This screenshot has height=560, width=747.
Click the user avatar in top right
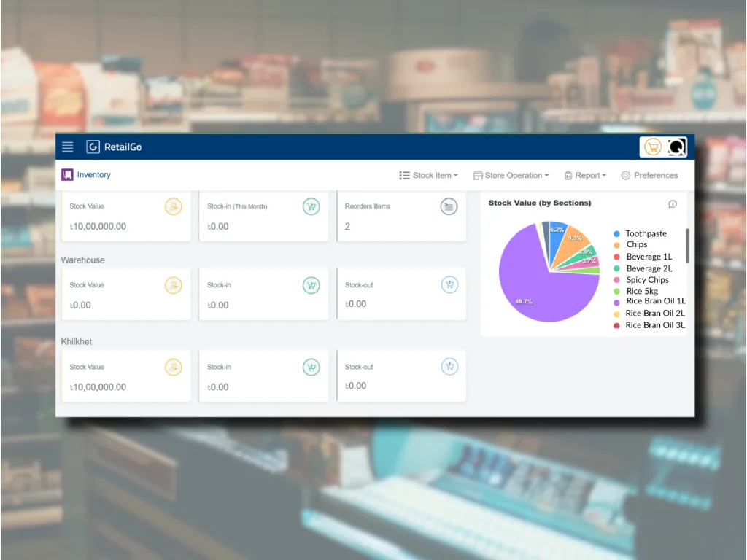(x=676, y=147)
